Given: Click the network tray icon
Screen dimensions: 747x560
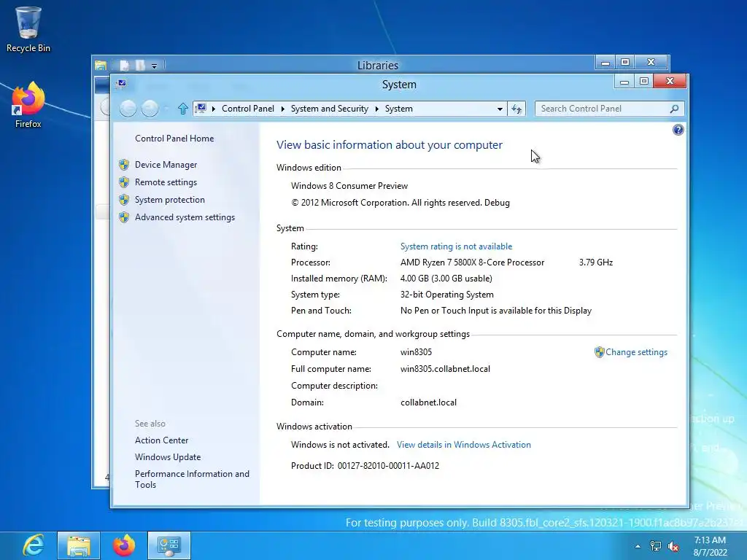Looking at the screenshot, I should click(656, 546).
